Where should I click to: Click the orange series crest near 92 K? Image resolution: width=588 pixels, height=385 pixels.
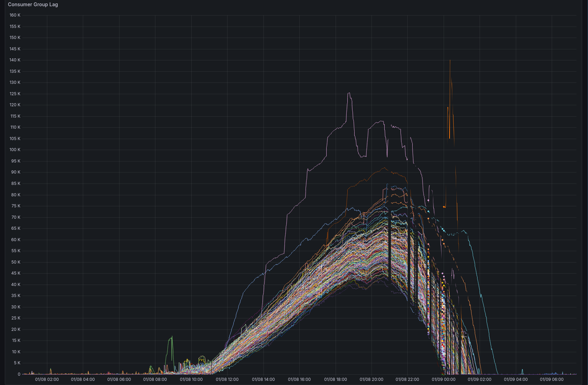(384, 168)
